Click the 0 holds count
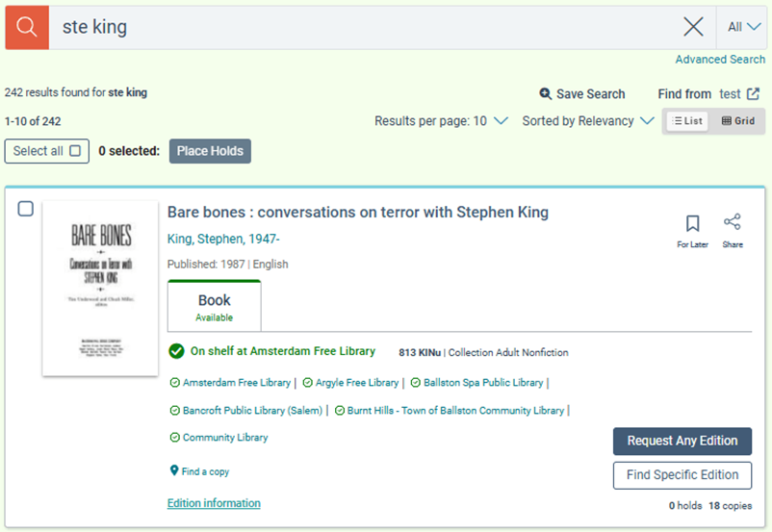 [x=685, y=506]
